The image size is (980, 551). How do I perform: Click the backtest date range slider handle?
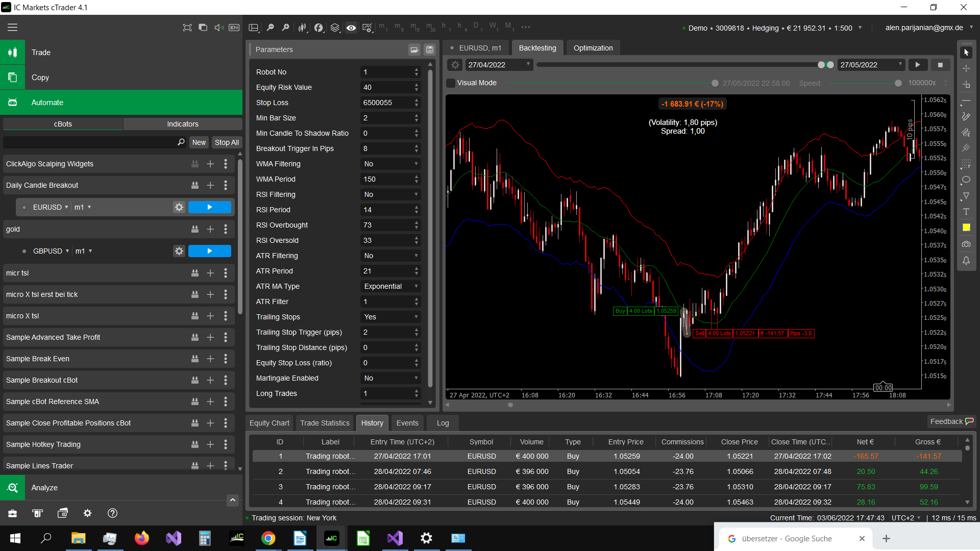[821, 65]
